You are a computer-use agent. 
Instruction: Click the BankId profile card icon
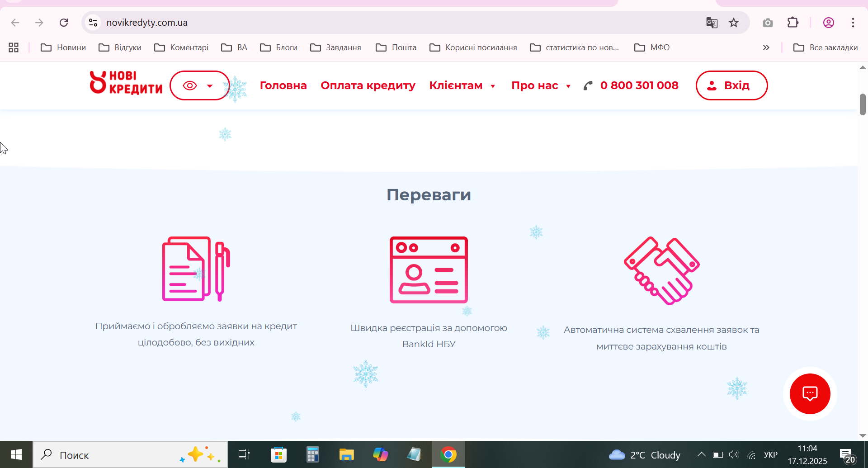pos(429,270)
